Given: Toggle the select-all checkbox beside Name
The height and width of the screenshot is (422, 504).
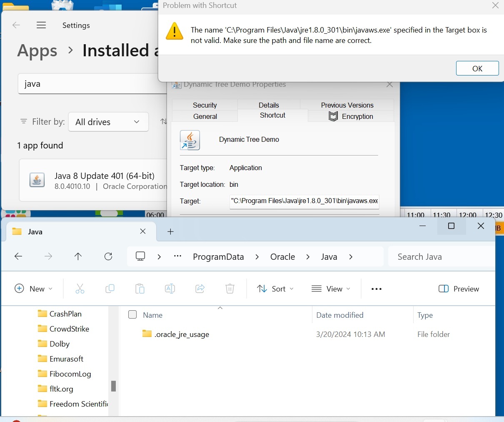Looking at the screenshot, I should pos(132,315).
